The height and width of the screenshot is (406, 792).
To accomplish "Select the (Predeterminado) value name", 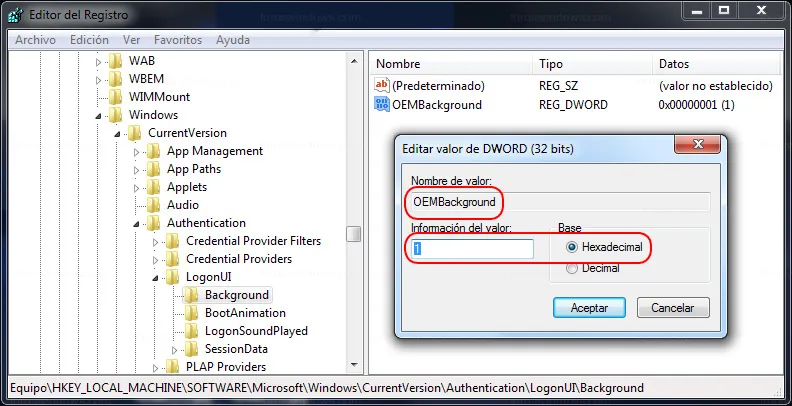I will tap(438, 86).
